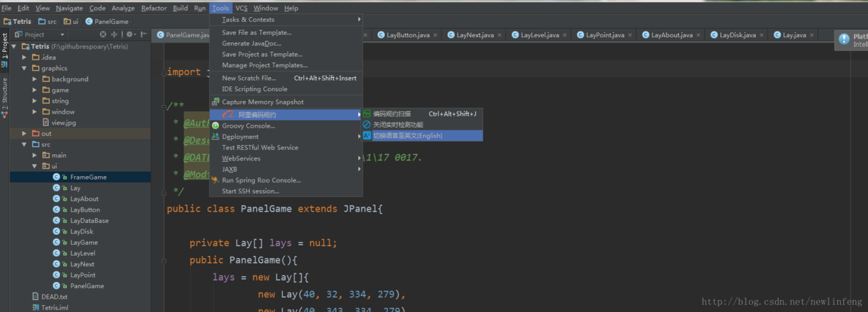The height and width of the screenshot is (312, 868).
Task: Open the WebServices submenu
Action: click(286, 158)
